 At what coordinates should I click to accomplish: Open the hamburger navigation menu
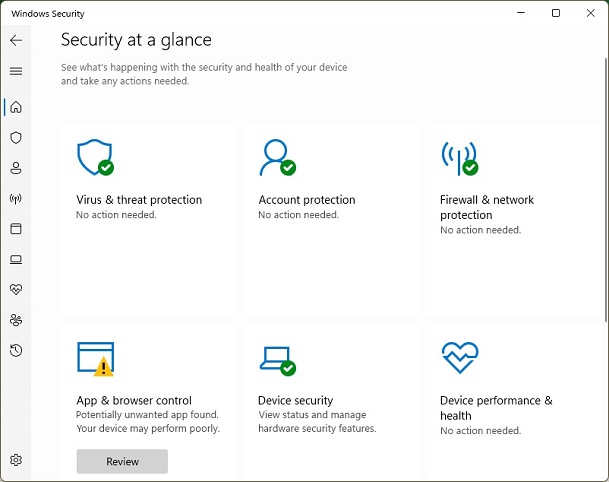pyautogui.click(x=16, y=71)
